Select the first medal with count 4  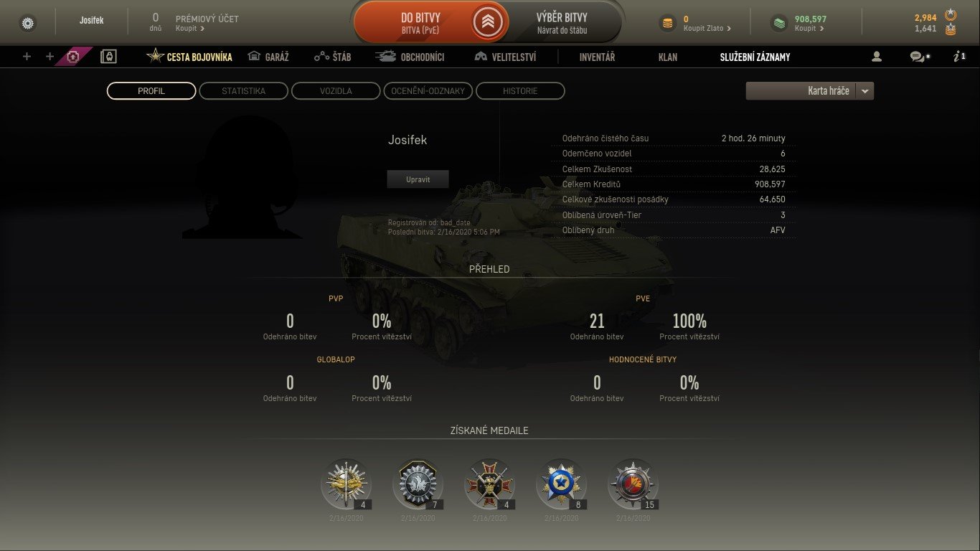tap(346, 484)
